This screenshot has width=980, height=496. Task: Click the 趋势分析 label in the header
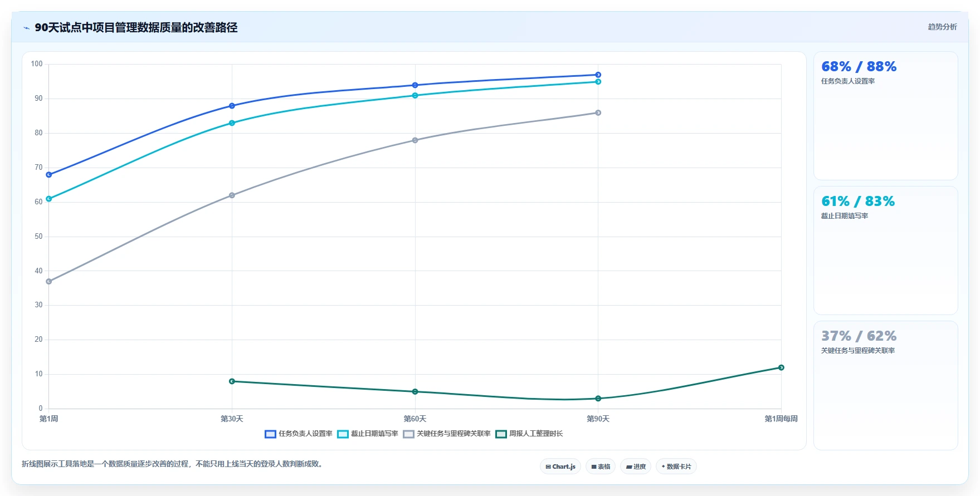click(x=942, y=27)
